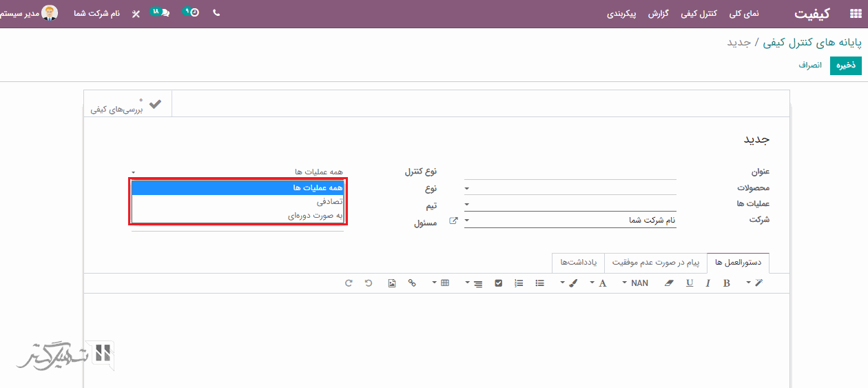This screenshot has height=388, width=868.
Task: Open the table insert dropdown
Action: (x=440, y=283)
